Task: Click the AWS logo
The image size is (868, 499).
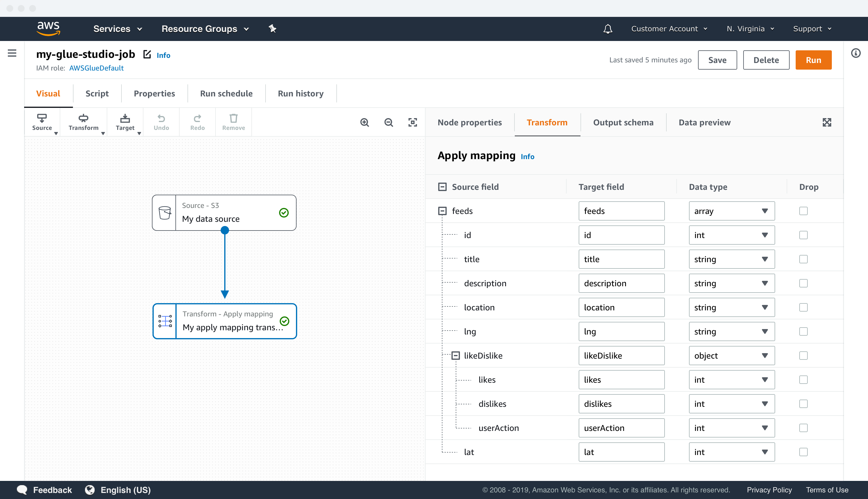Action: [x=48, y=29]
